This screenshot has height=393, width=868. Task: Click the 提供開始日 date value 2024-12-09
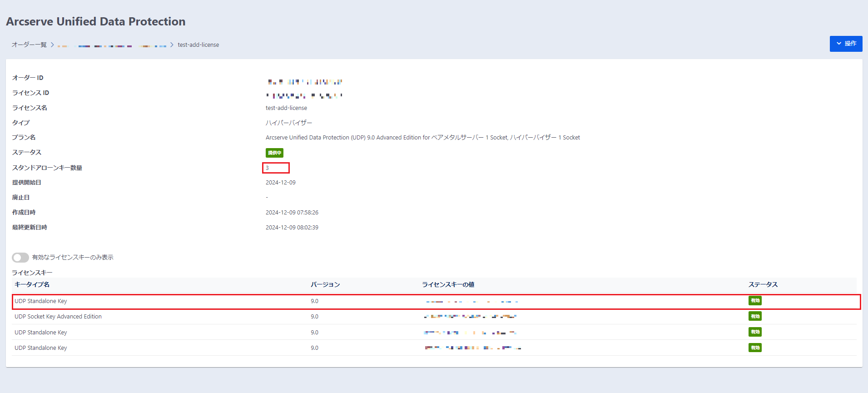281,182
